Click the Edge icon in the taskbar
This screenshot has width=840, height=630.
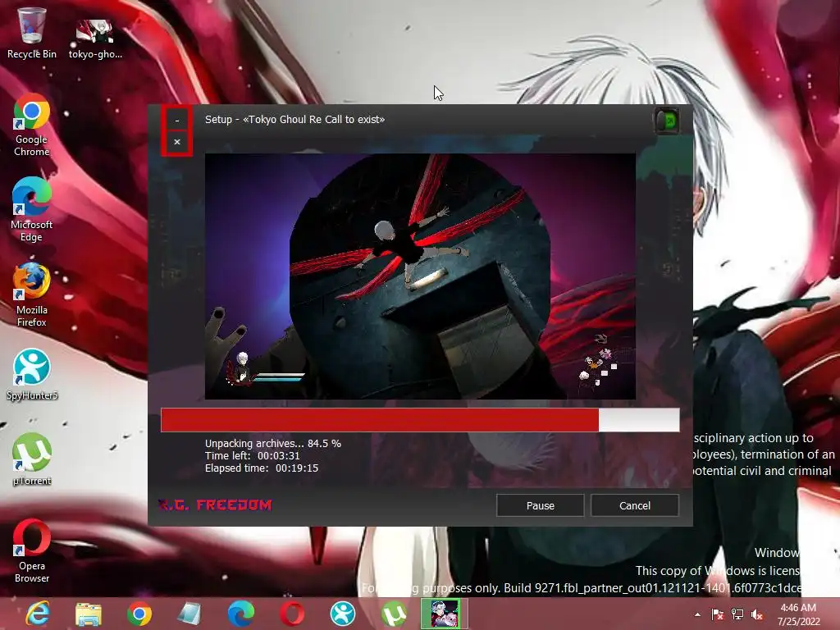[240, 614]
